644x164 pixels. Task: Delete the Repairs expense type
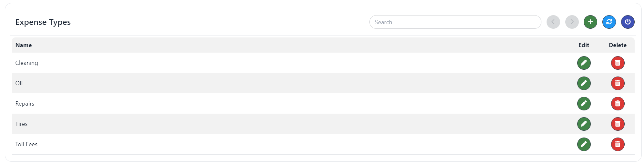[618, 104]
